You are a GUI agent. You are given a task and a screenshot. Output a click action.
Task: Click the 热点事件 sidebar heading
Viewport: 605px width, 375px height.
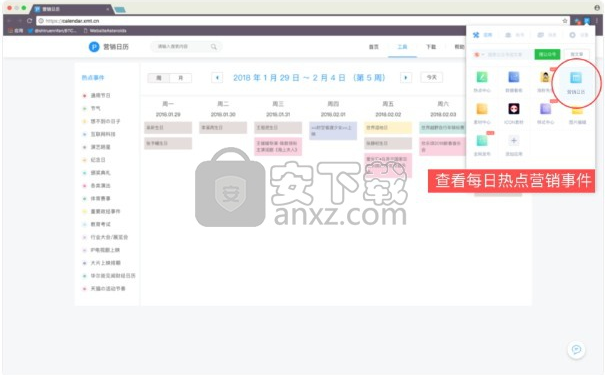coord(93,78)
